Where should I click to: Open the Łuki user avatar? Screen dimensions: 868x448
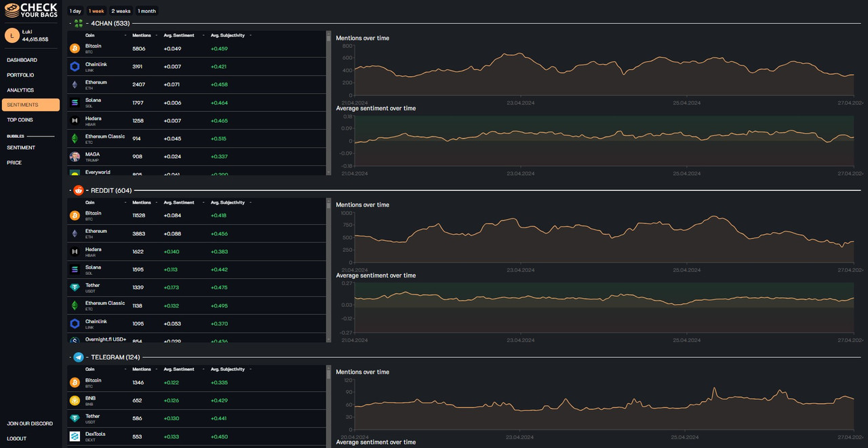pos(12,35)
